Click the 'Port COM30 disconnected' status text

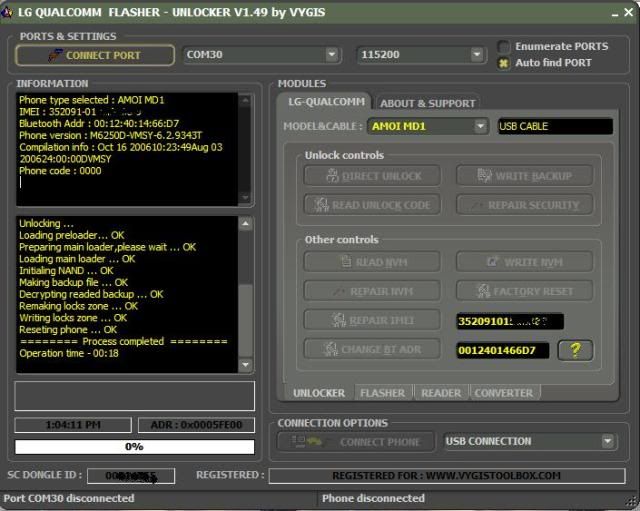[69, 498]
